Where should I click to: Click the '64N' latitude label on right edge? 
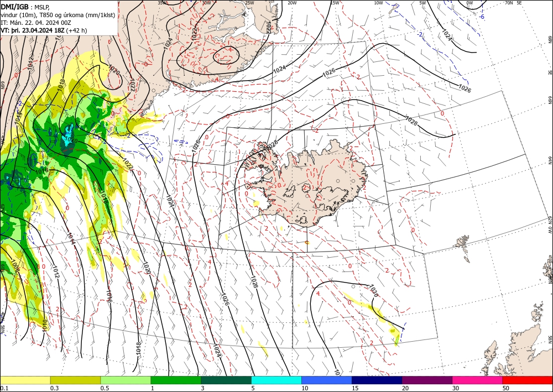[x=550, y=160]
